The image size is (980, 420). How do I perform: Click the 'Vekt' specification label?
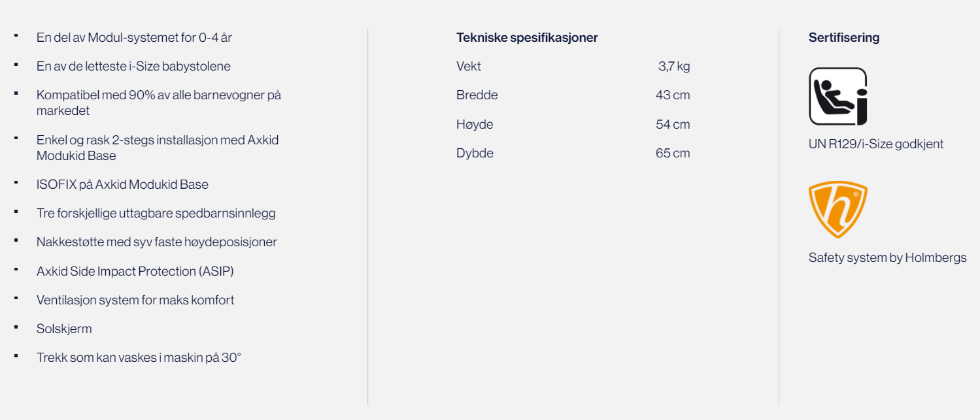click(x=468, y=66)
